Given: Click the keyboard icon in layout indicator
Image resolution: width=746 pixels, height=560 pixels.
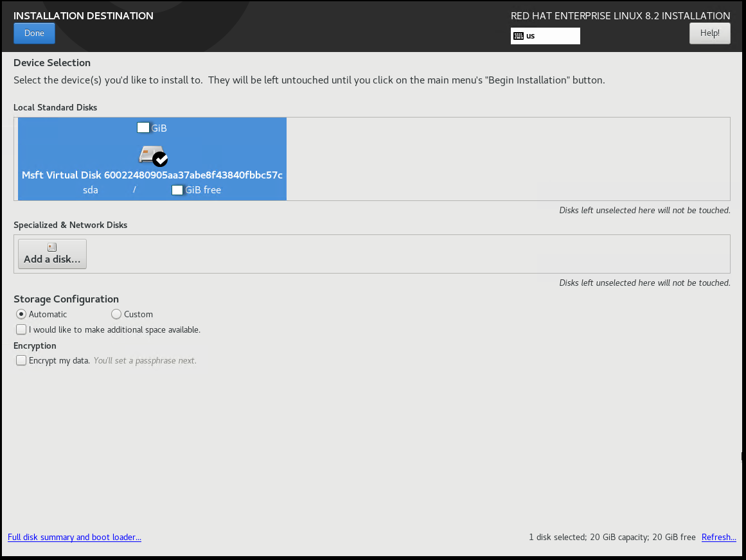Looking at the screenshot, I should pos(519,36).
